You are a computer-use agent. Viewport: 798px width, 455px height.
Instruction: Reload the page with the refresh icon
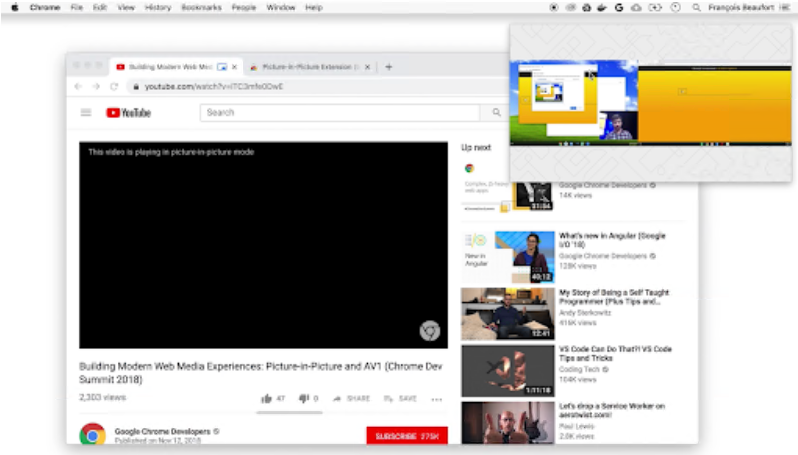(114, 87)
